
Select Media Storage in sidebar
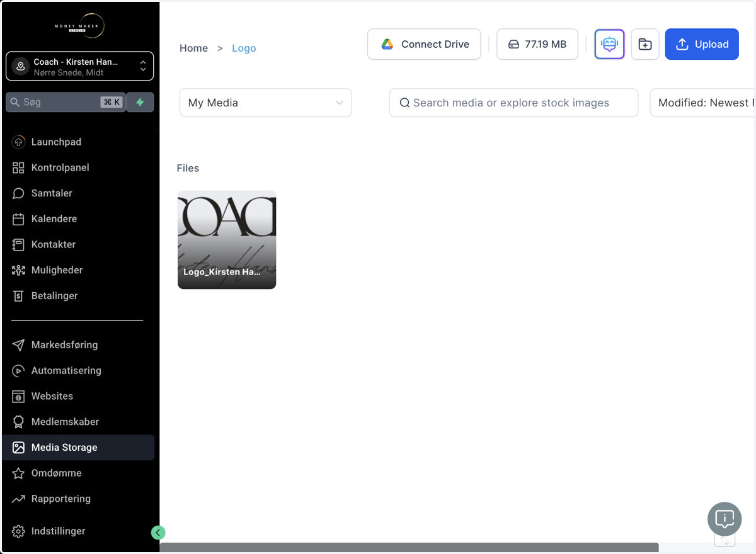pyautogui.click(x=78, y=448)
